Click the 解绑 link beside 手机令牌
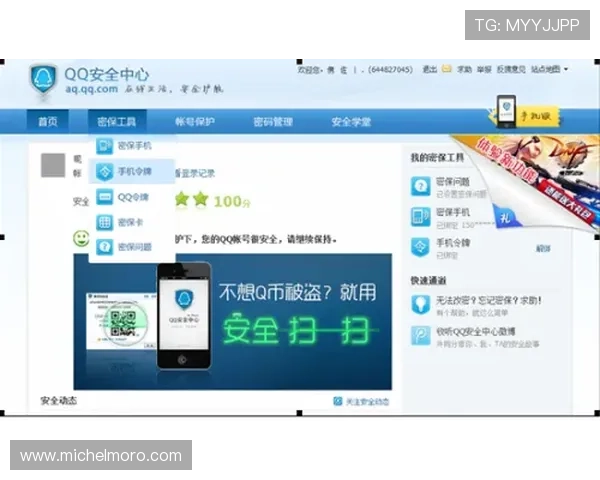Viewport: 600px width, 480px height. pos(543,249)
